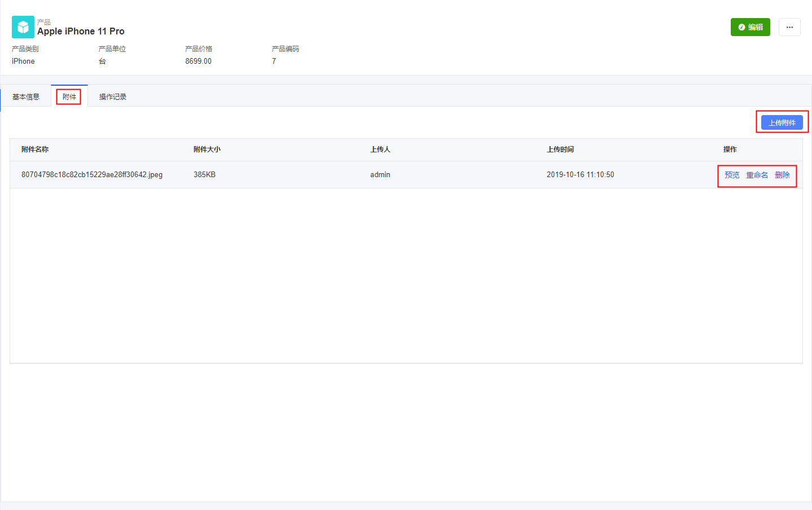This screenshot has width=812, height=510.
Task: Click the 上传人 column header
Action: click(x=380, y=150)
